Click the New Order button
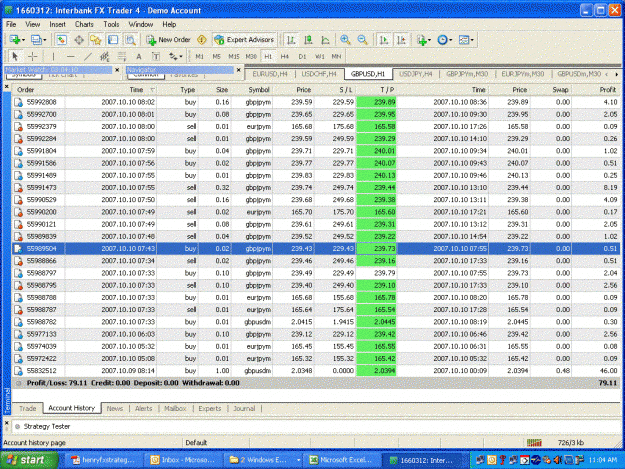Screen dimensions: 625x469 point(168,40)
